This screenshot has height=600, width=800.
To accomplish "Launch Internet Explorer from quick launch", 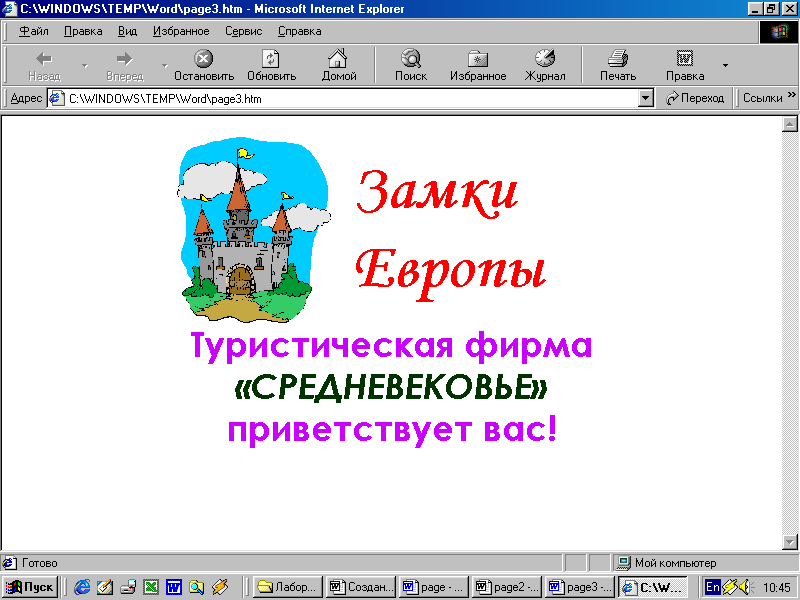I will click(x=82, y=587).
